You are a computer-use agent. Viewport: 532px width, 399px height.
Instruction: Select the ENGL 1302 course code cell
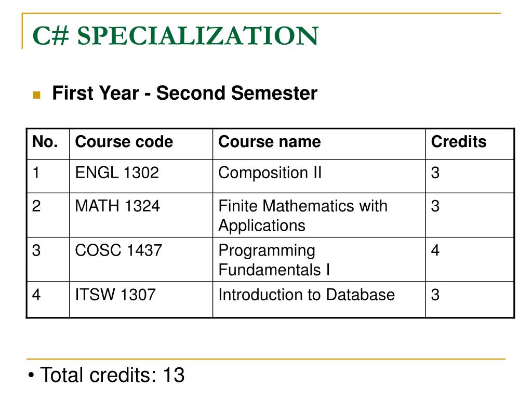click(x=141, y=176)
